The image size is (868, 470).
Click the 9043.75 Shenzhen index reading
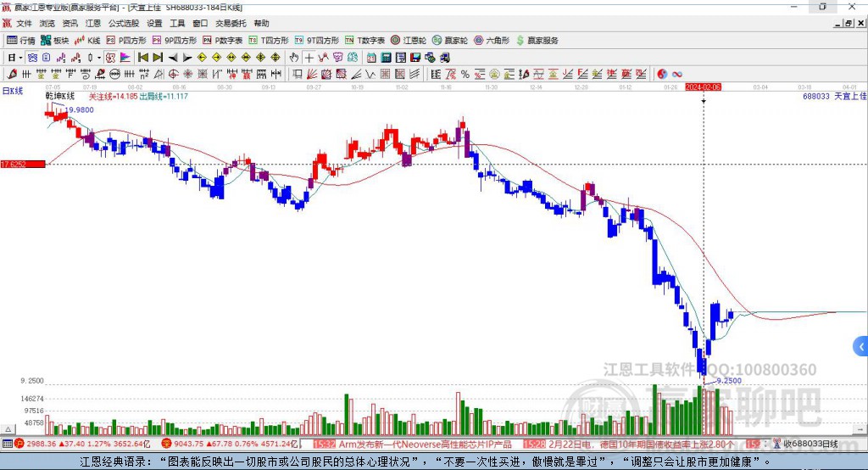(188, 444)
